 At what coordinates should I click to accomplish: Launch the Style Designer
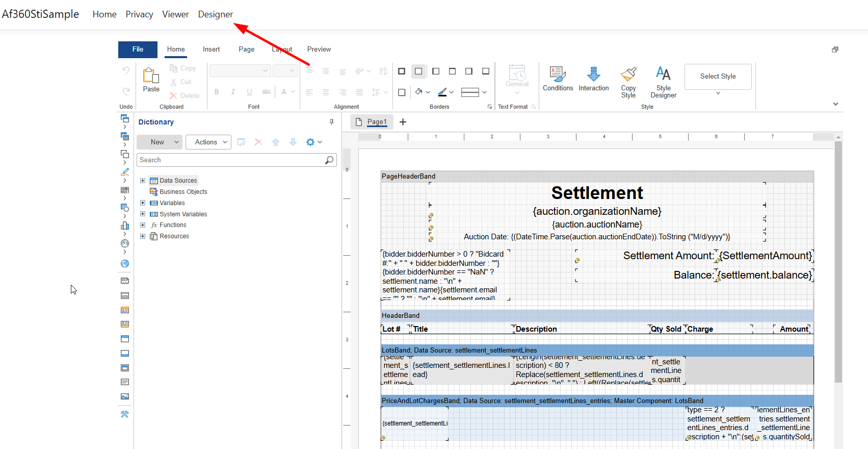663,82
